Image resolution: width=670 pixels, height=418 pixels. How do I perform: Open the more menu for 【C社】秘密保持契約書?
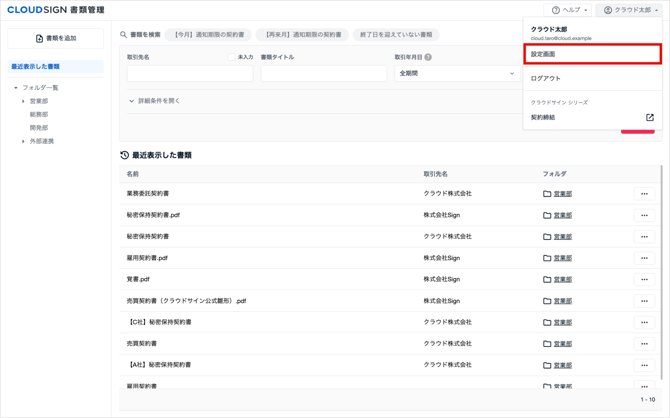click(644, 322)
